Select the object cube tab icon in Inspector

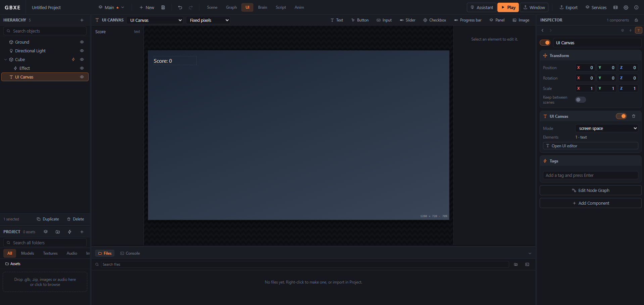coord(623,31)
